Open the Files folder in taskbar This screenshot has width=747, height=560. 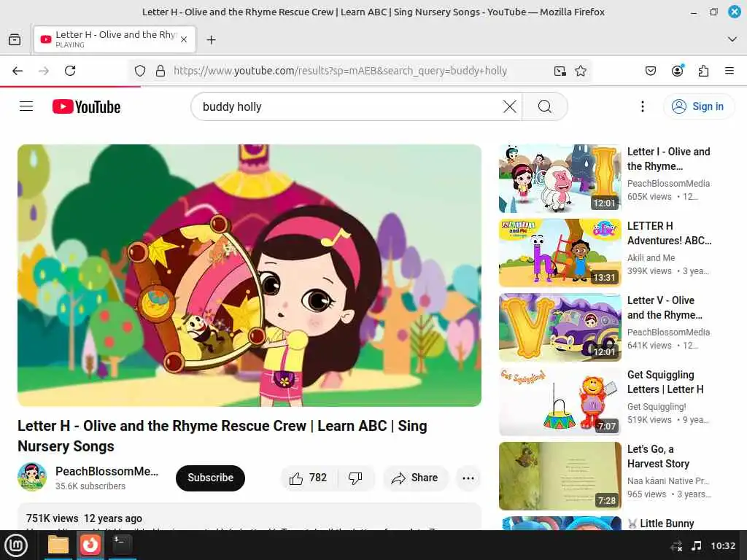coord(58,545)
